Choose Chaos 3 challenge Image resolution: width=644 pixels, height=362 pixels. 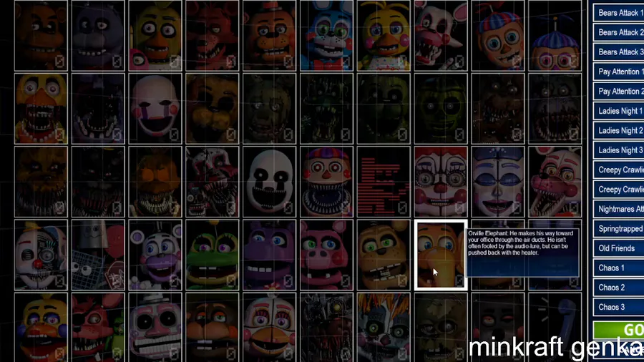[x=618, y=308]
